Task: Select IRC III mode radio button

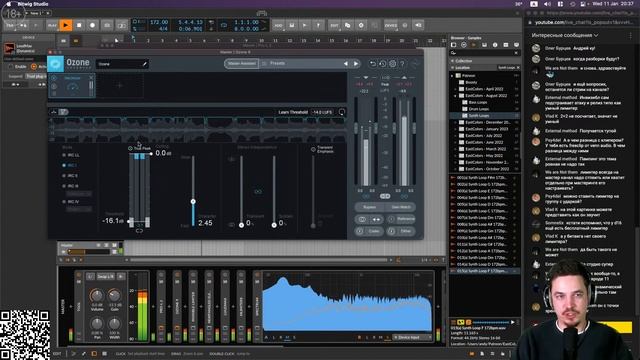Action: 64,186
